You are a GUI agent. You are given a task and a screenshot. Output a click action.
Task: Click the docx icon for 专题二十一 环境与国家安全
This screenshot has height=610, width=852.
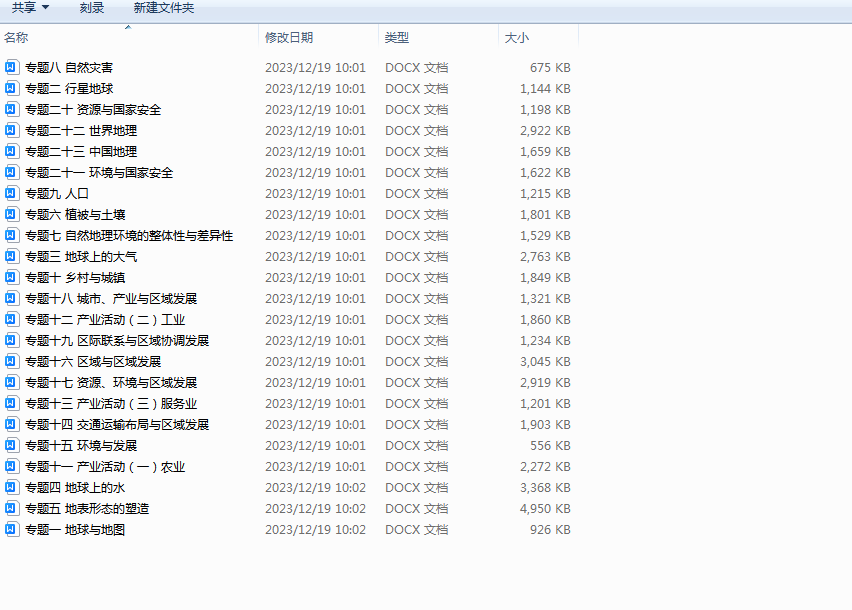[x=11, y=172]
